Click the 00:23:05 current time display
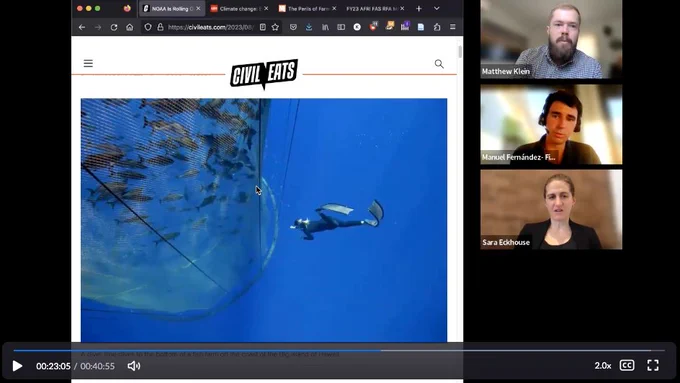Image resolution: width=680 pixels, height=383 pixels. 53,366
